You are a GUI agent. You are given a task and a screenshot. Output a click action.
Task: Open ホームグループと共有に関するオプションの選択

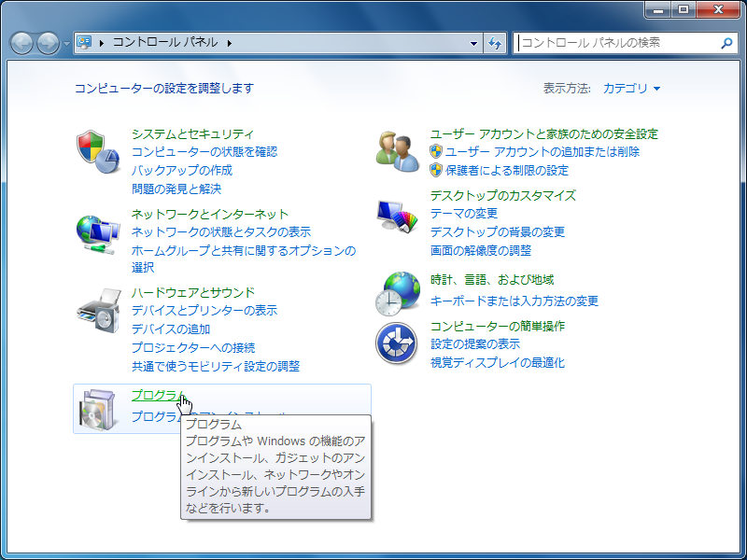click(244, 259)
